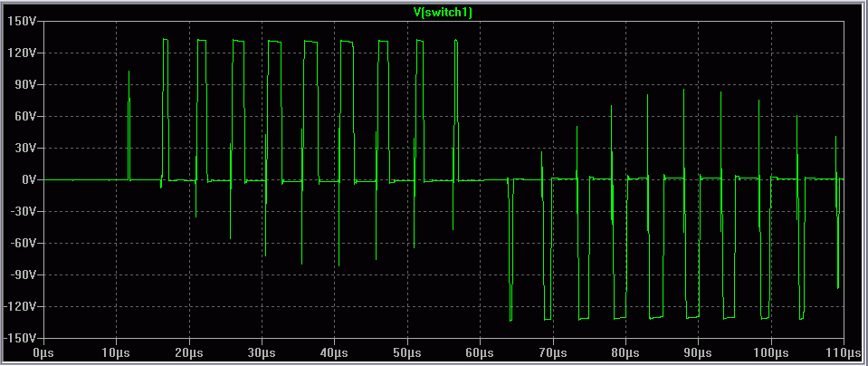
Task: Click the 40µs time axis label
Action: 334,352
